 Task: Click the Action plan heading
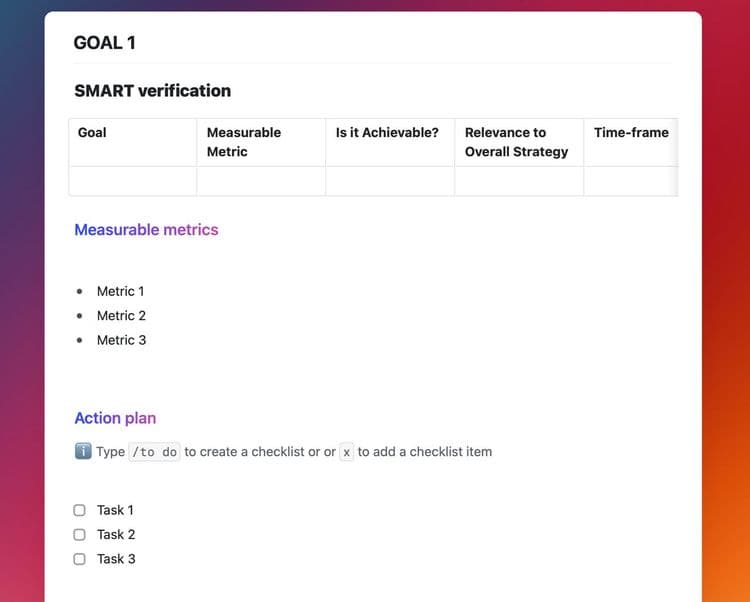coord(115,418)
